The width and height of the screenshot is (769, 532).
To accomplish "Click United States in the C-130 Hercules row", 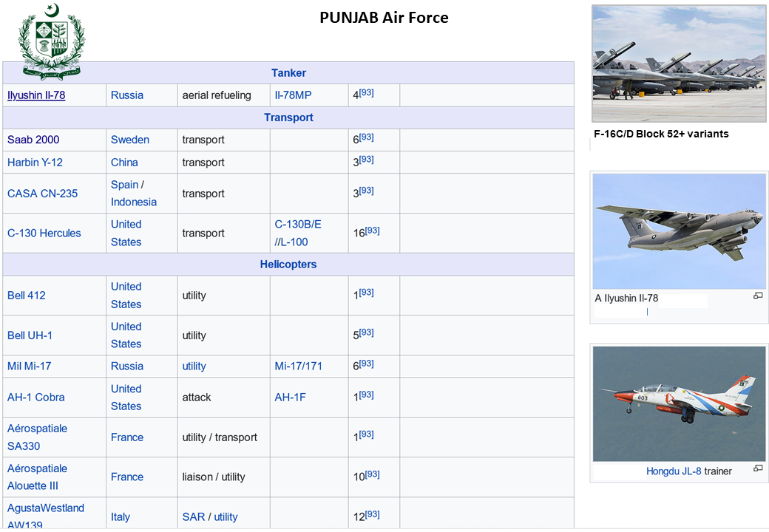I will (x=126, y=233).
